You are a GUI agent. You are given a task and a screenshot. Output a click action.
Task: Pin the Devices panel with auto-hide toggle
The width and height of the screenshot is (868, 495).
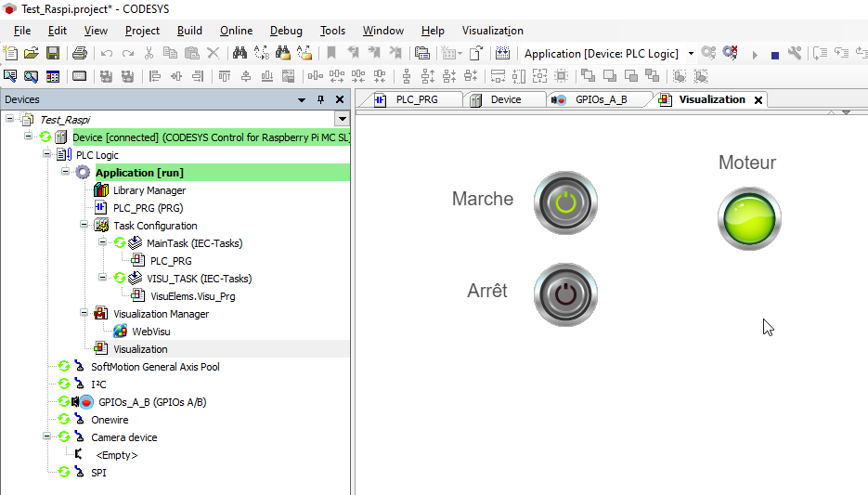click(320, 99)
